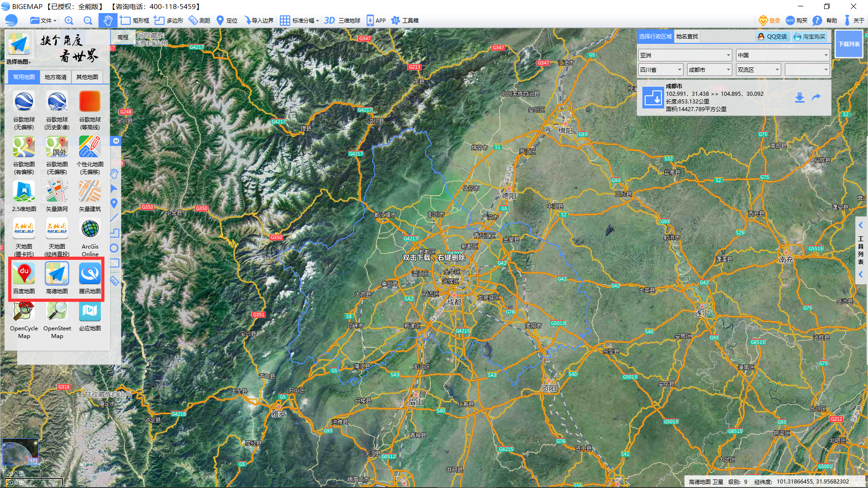Collapse the map source side panel
The width and height of the screenshot is (868, 488).
116,141
